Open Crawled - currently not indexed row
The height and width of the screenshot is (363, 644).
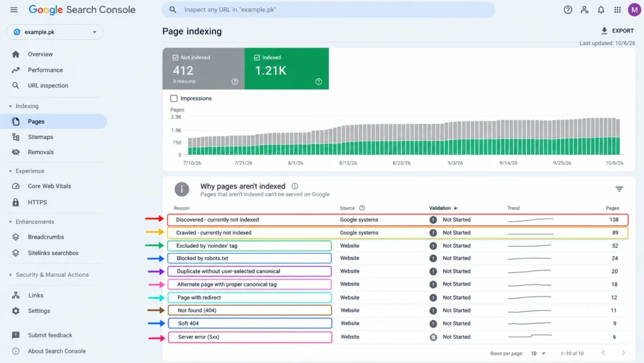(x=397, y=232)
